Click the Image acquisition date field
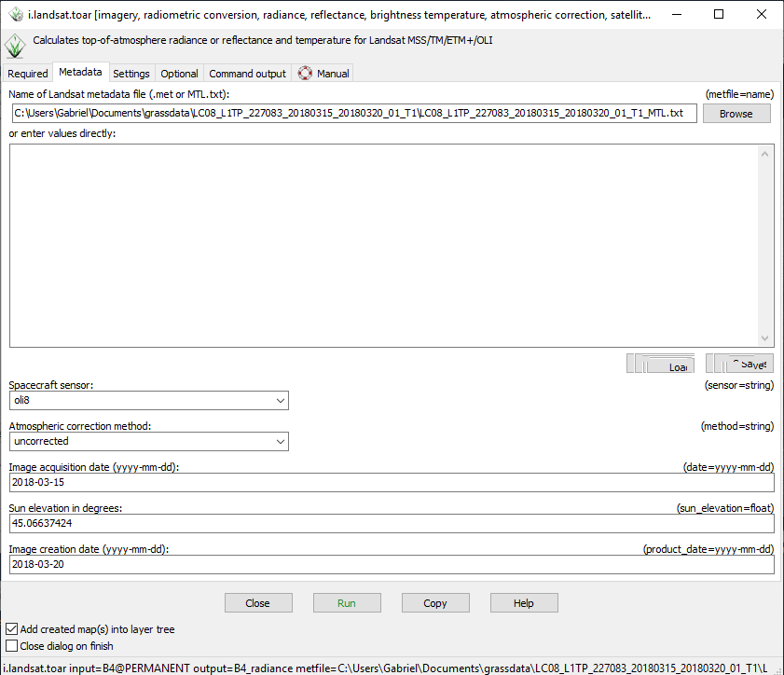Viewport: 784px width, 675px height. (x=392, y=483)
